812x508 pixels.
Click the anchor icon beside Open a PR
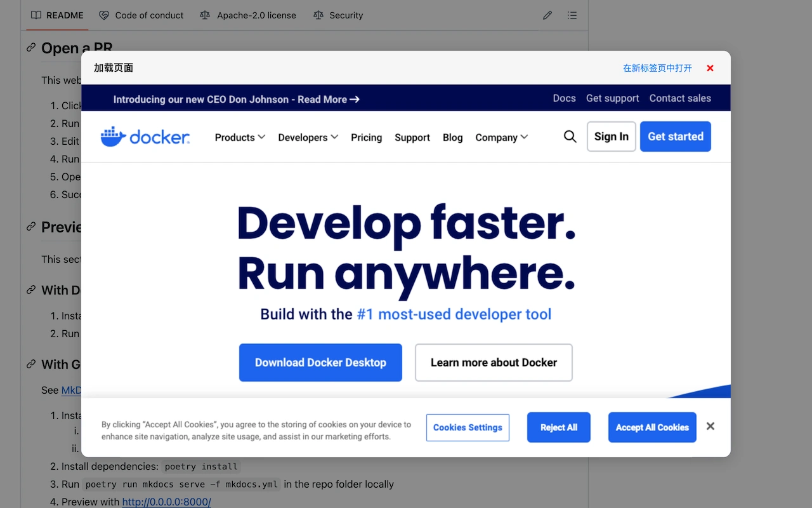[30, 47]
